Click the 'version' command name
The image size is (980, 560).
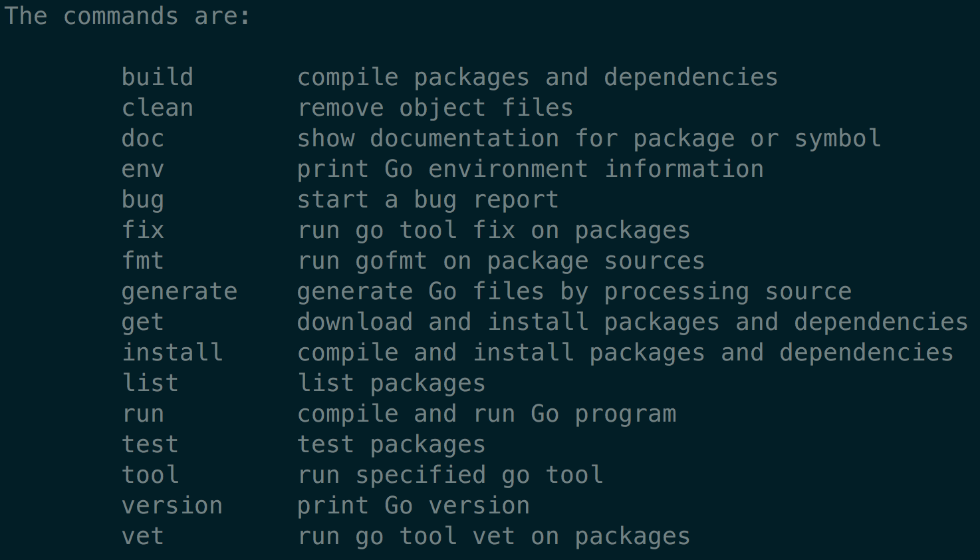[172, 505]
